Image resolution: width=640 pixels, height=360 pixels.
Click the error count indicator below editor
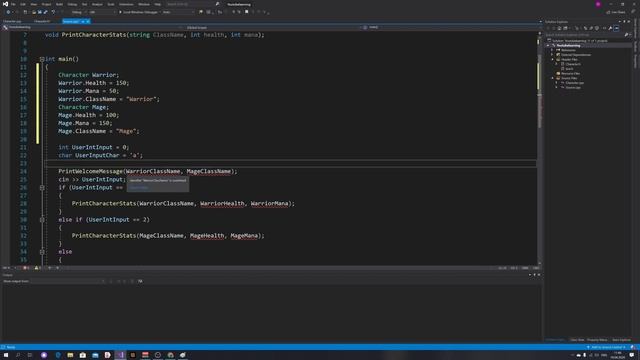26,268
